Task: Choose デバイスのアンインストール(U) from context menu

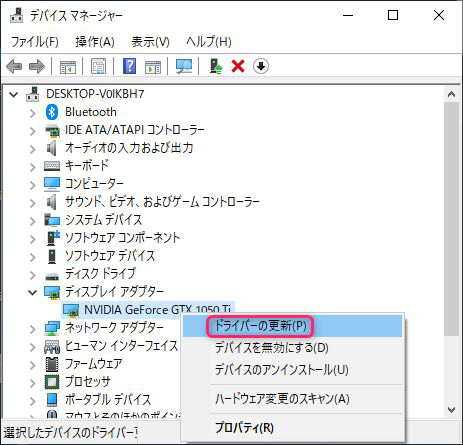Action: tap(292, 370)
